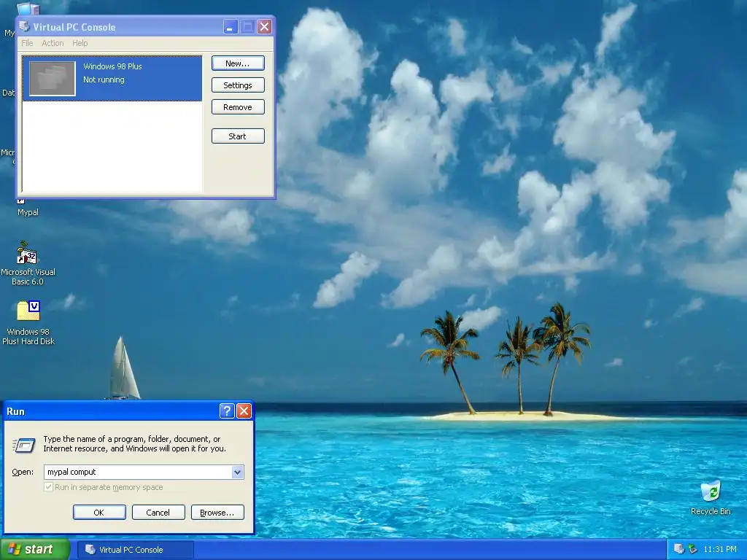Select the 'Not running' status text

click(104, 79)
